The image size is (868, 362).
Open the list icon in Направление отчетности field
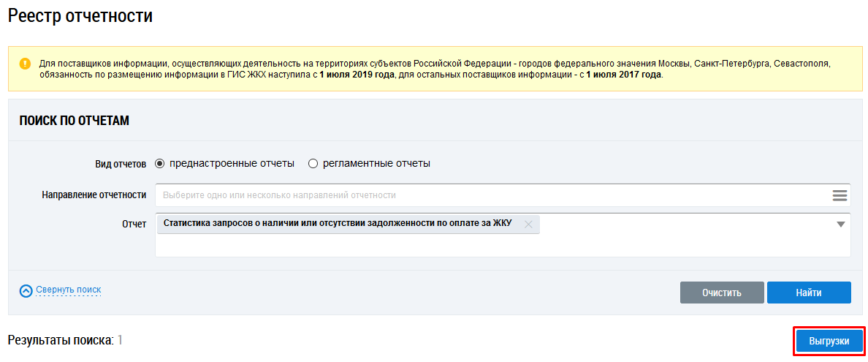coord(839,195)
